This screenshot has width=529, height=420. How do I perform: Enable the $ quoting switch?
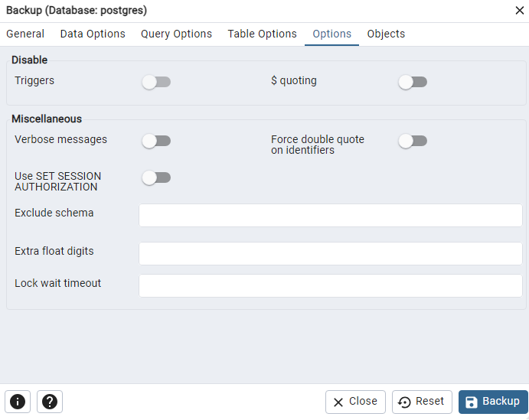click(413, 82)
